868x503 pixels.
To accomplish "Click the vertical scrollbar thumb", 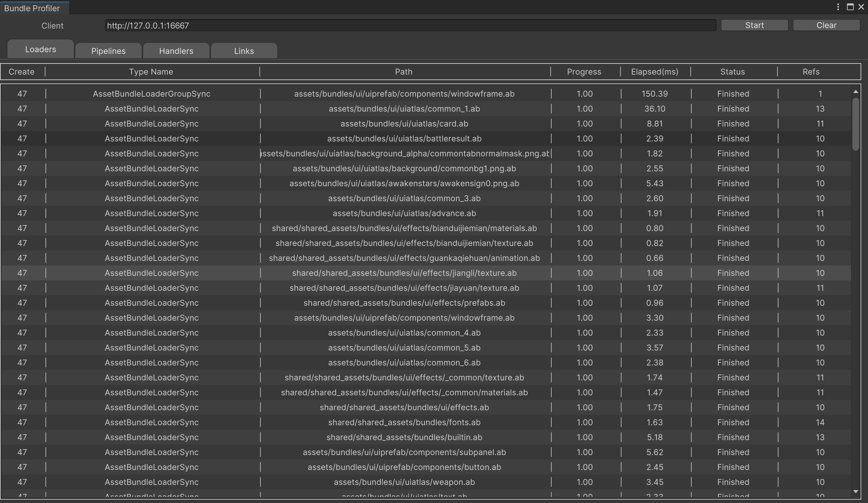I will point(855,124).
